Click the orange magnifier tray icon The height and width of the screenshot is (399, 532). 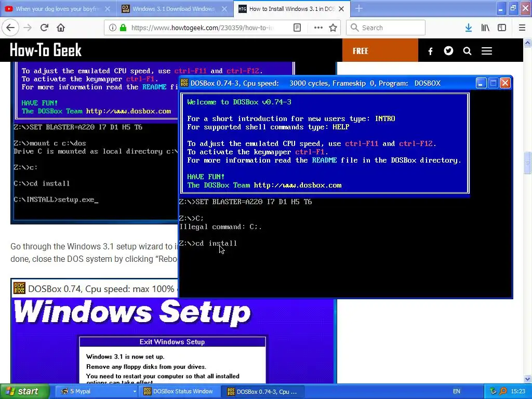tap(503, 392)
